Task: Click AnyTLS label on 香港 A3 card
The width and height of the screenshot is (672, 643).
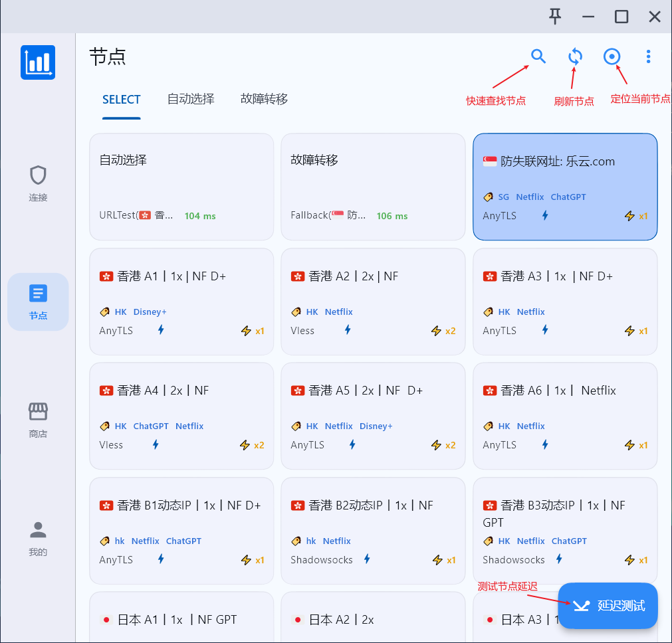Action: pyautogui.click(x=499, y=331)
